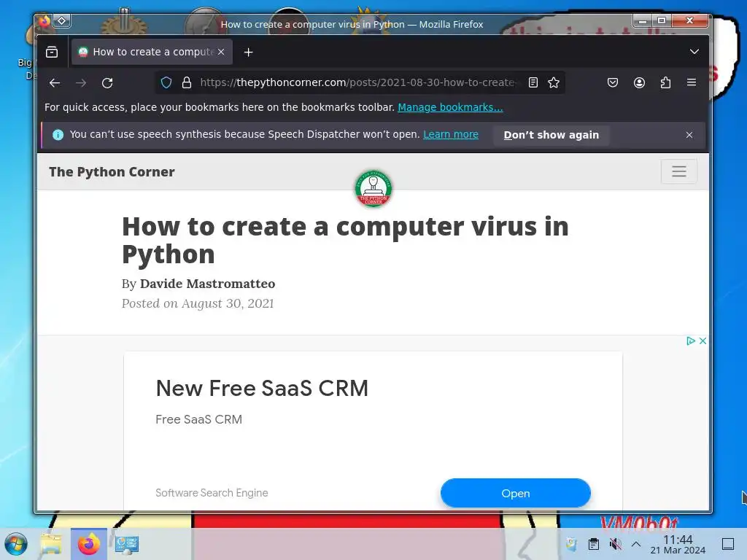The image size is (747, 560).
Task: Toggle reader view for this article
Action: point(533,83)
